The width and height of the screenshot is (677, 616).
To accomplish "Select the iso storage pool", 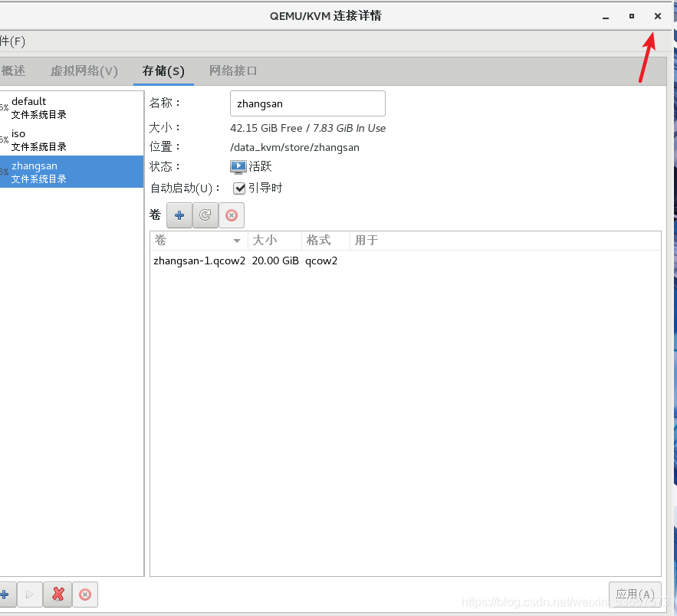I will 71,139.
